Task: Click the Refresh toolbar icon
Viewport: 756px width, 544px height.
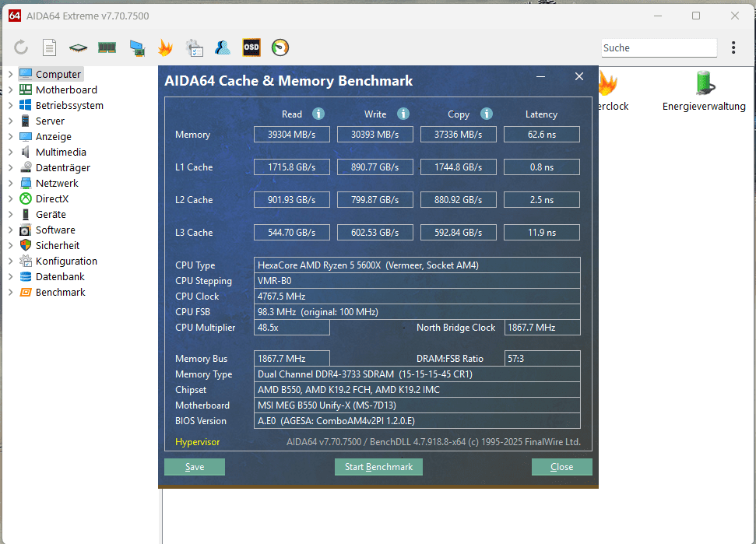Action: pos(21,47)
